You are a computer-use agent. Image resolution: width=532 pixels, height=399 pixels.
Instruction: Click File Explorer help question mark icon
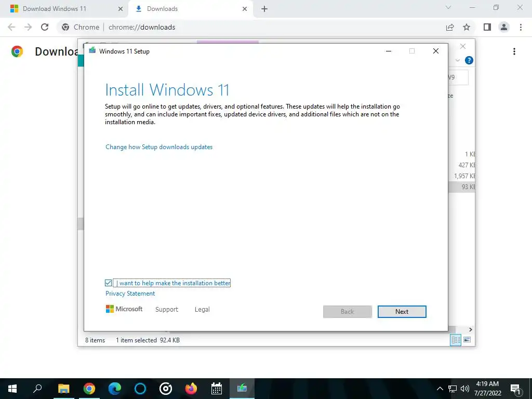tap(469, 60)
